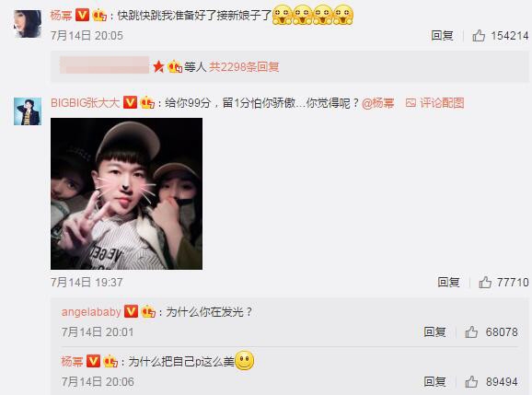Open BIGBIG张大大's avatar picture
Viewport: 532px width, 395px height.
[x=28, y=111]
